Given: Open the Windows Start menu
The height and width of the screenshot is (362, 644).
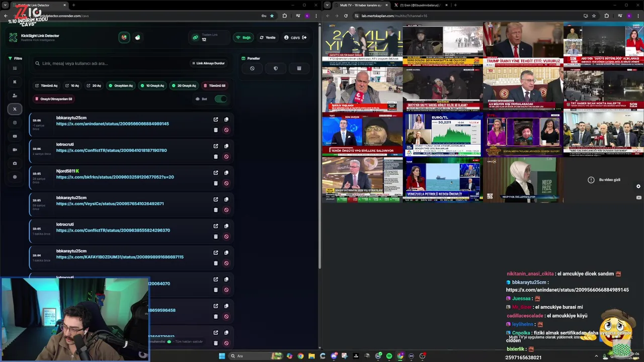Looking at the screenshot, I should pyautogui.click(x=221, y=356).
